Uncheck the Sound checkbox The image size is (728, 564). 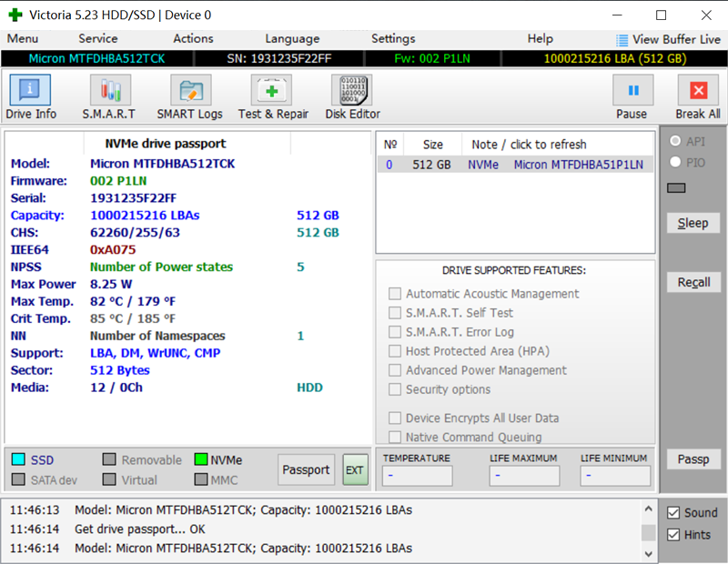click(x=673, y=513)
